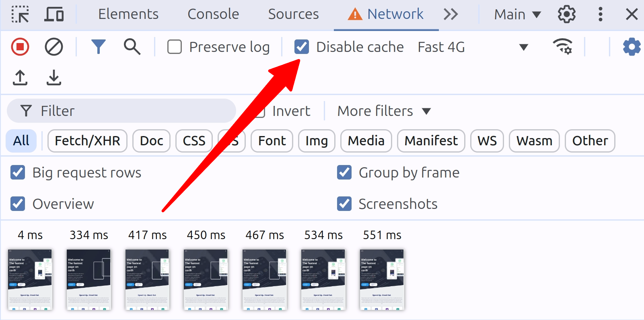Select the Network tab
The height and width of the screenshot is (320, 644).
coord(386,14)
